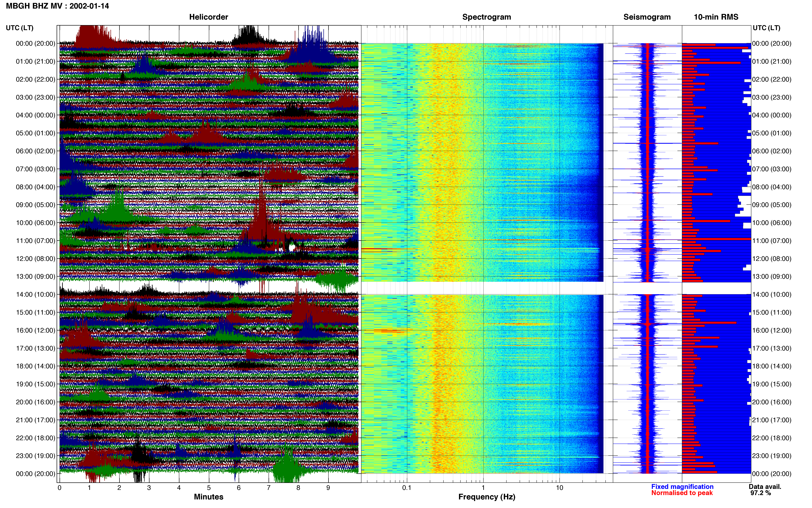Click helicorder time label '14:00 (10:00)'

point(36,294)
